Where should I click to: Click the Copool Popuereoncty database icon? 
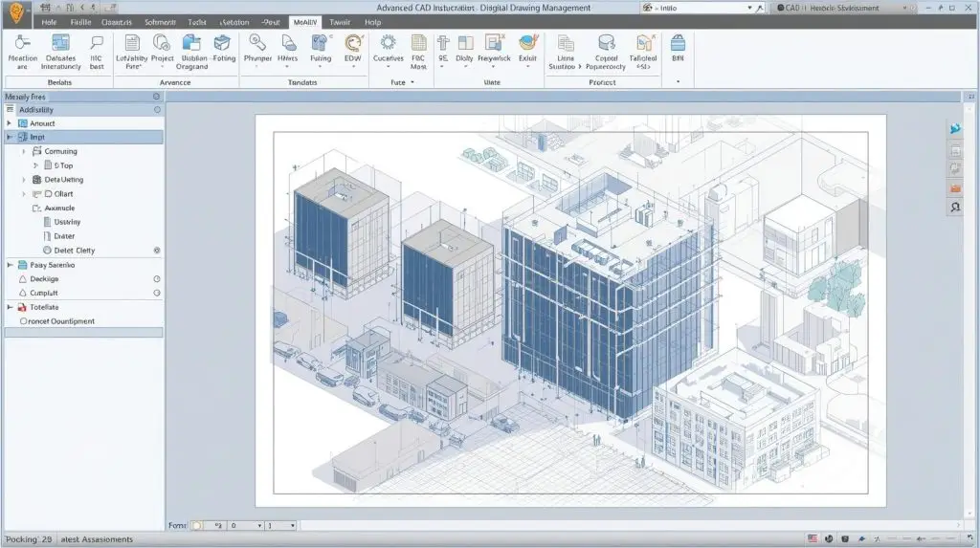(605, 44)
